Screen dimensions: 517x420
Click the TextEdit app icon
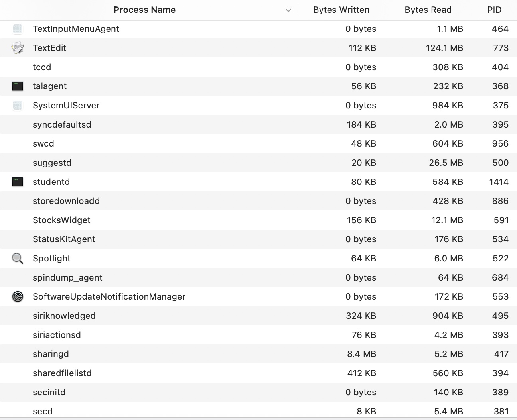coord(18,48)
